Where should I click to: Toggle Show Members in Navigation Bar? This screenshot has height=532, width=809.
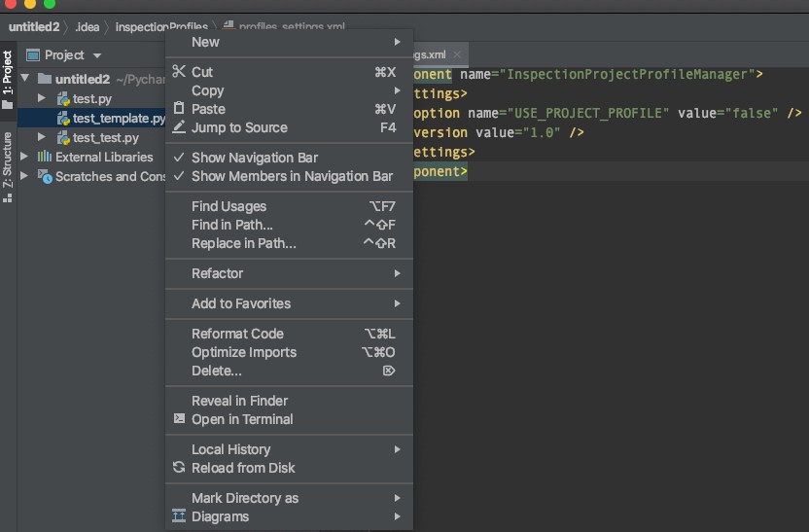tap(289, 176)
